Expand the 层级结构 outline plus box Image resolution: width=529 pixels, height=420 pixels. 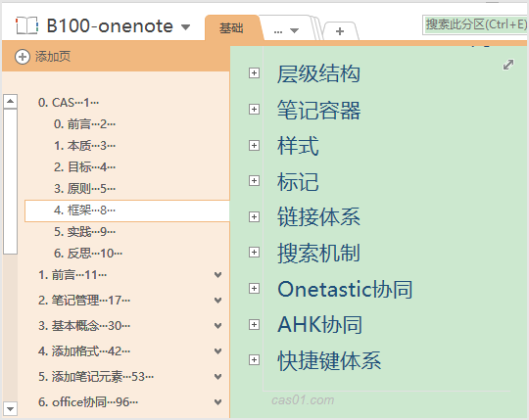[x=254, y=72]
